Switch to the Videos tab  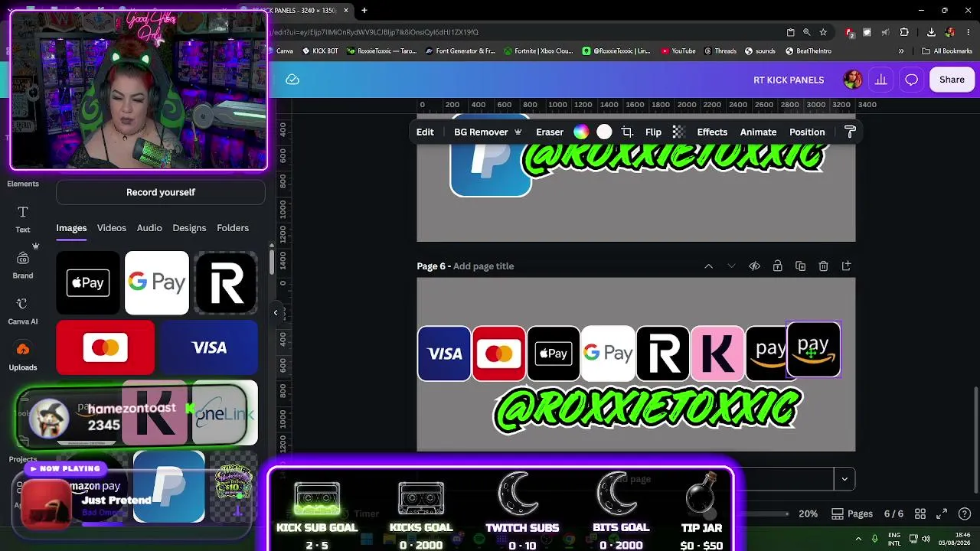coord(111,228)
